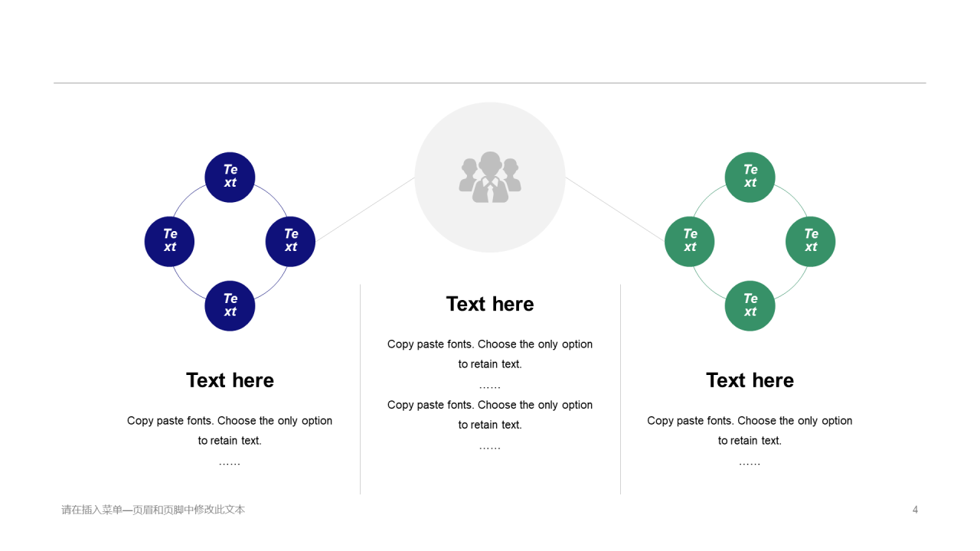Click second center paragraph 'Copy paste fonts'
The height and width of the screenshot is (551, 980).
(x=490, y=415)
